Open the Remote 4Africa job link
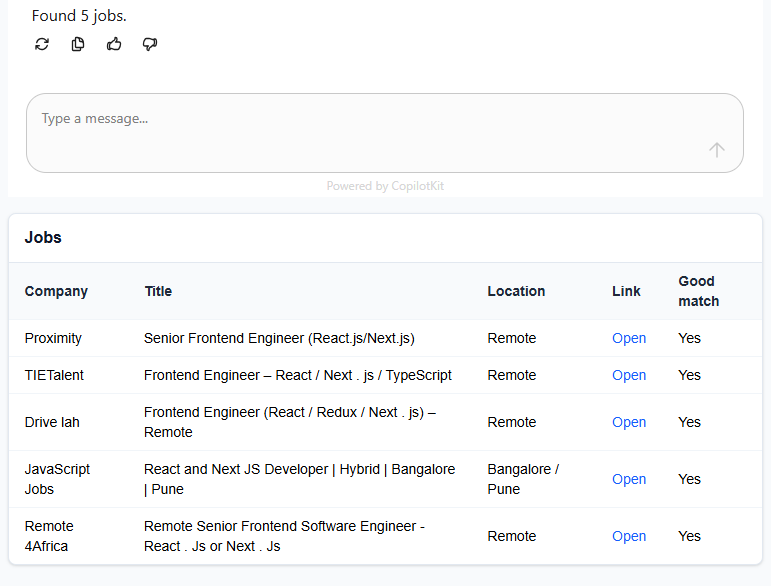 pyautogui.click(x=629, y=536)
